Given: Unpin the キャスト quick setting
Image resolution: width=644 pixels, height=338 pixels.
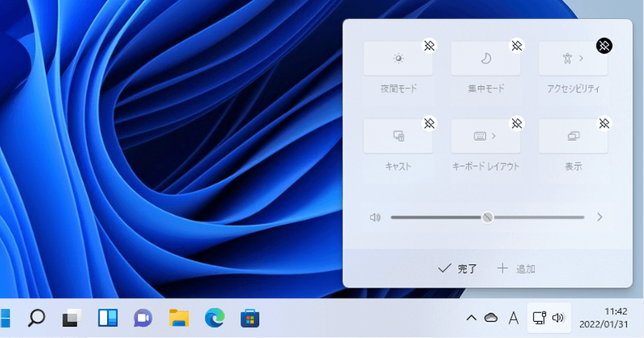Looking at the screenshot, I should (429, 123).
